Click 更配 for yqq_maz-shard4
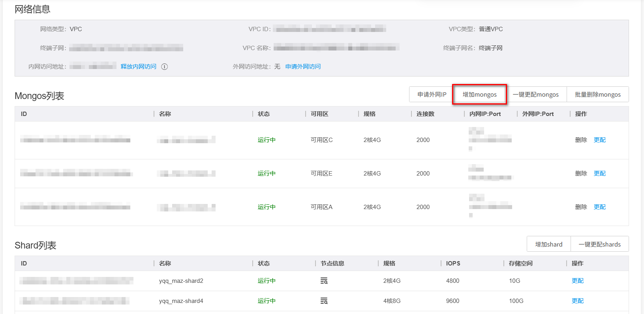Screen dimensions: 644x314 coord(577,301)
